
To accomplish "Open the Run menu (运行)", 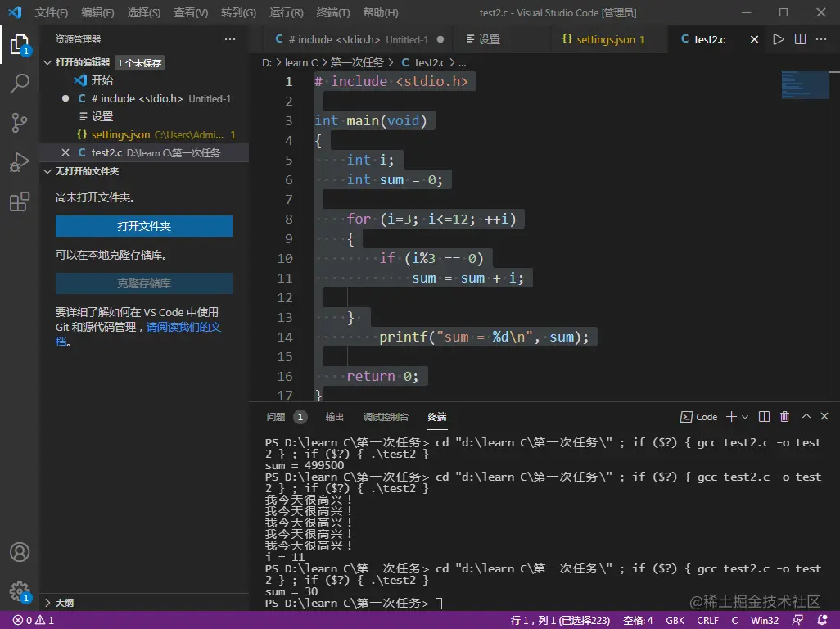I will 286,12.
